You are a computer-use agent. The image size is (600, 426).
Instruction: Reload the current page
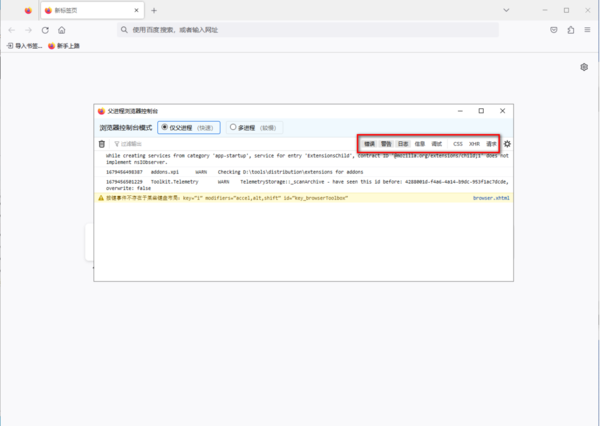45,30
